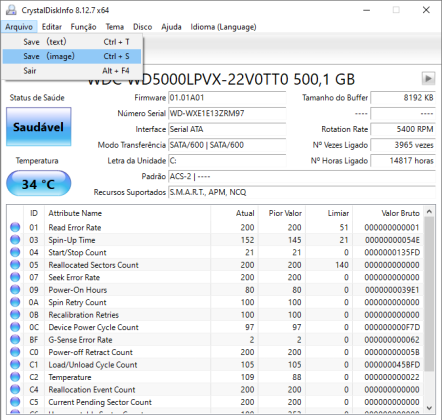442x420 pixels.
Task: Click the buffer size field 8192 KB
Action: pos(403,98)
